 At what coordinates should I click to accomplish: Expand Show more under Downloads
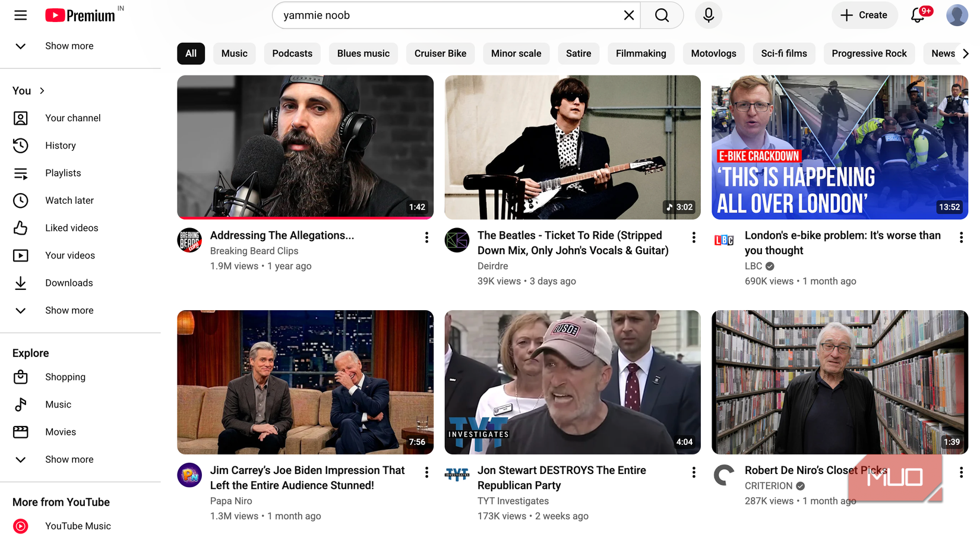[x=80, y=310]
